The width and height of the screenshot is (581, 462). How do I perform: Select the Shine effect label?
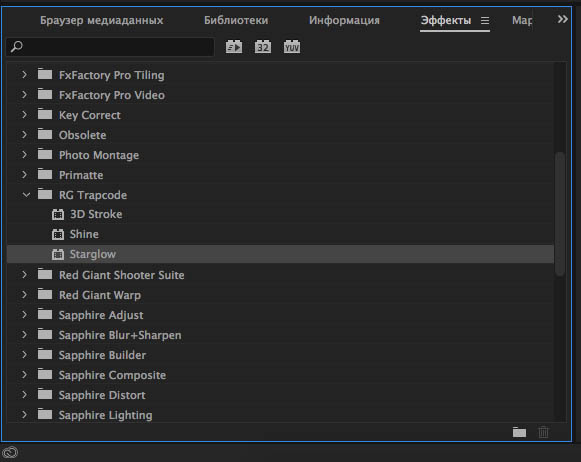coord(84,234)
